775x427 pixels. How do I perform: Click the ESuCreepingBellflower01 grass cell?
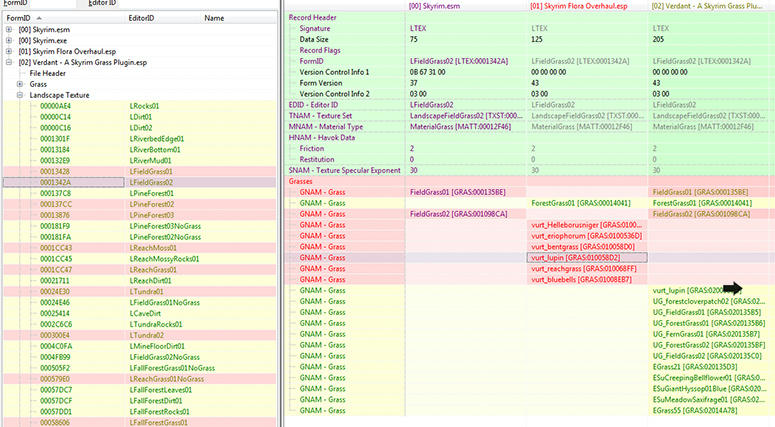[711, 378]
